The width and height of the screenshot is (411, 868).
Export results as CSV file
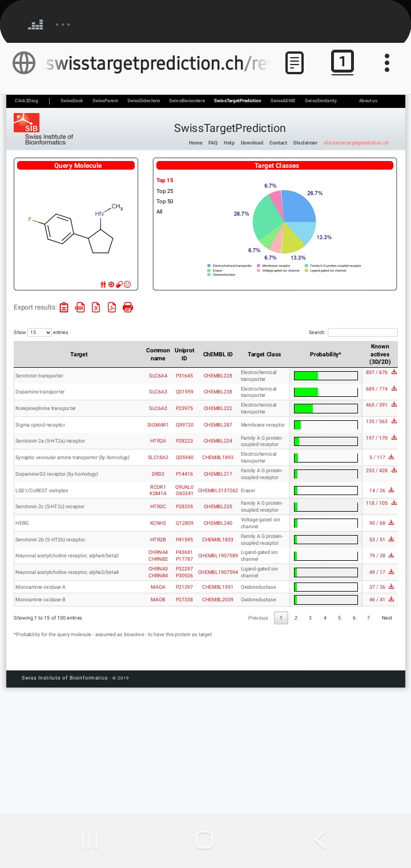pyautogui.click(x=80, y=307)
